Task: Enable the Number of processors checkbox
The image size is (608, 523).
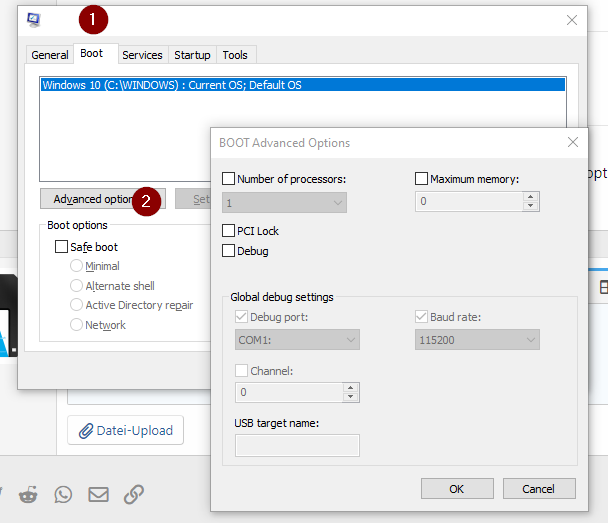Action: (228, 179)
